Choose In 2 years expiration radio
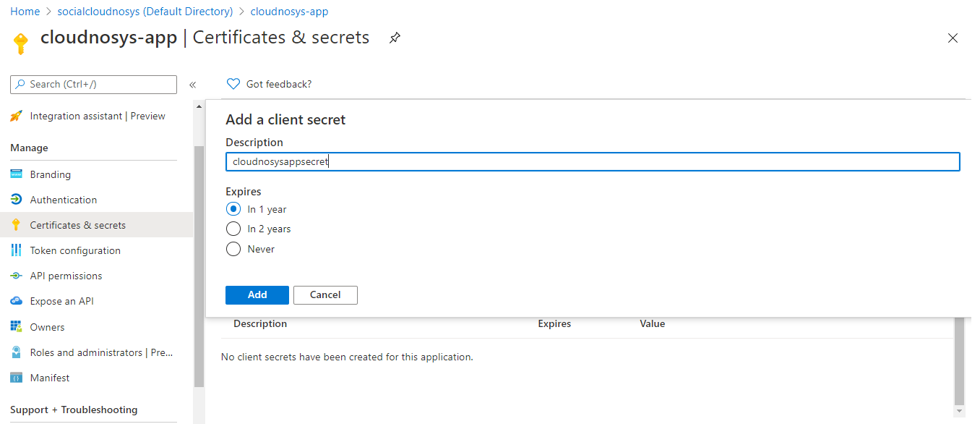Image resolution: width=980 pixels, height=424 pixels. click(233, 229)
